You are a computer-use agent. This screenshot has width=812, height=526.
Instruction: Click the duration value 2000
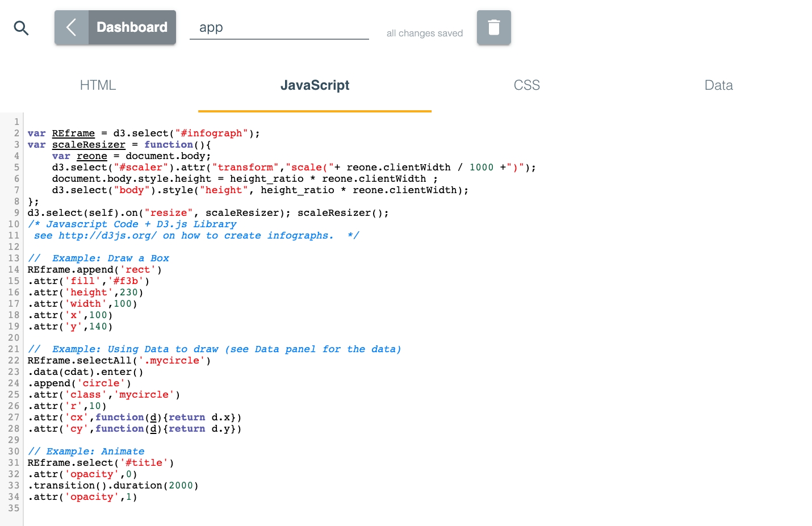point(181,486)
